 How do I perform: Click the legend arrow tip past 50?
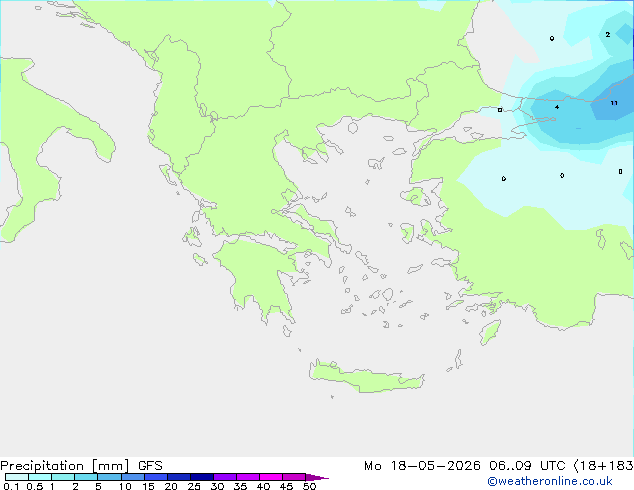click(317, 477)
